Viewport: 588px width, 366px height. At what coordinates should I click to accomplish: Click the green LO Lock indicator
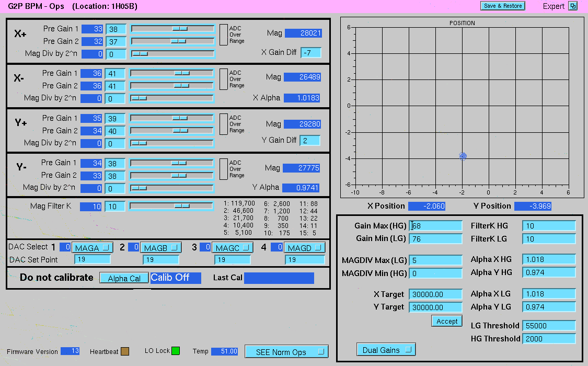click(176, 351)
